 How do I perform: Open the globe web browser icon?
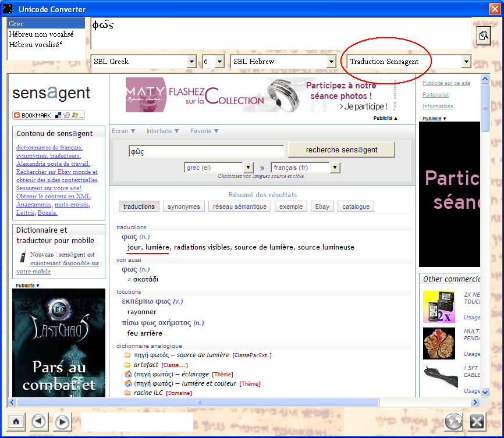pyautogui.click(x=453, y=422)
